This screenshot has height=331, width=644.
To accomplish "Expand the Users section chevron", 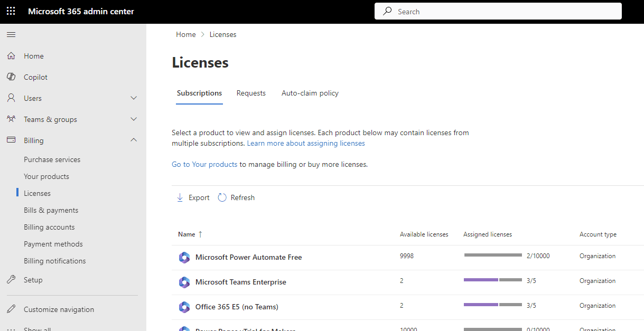I will point(134,98).
